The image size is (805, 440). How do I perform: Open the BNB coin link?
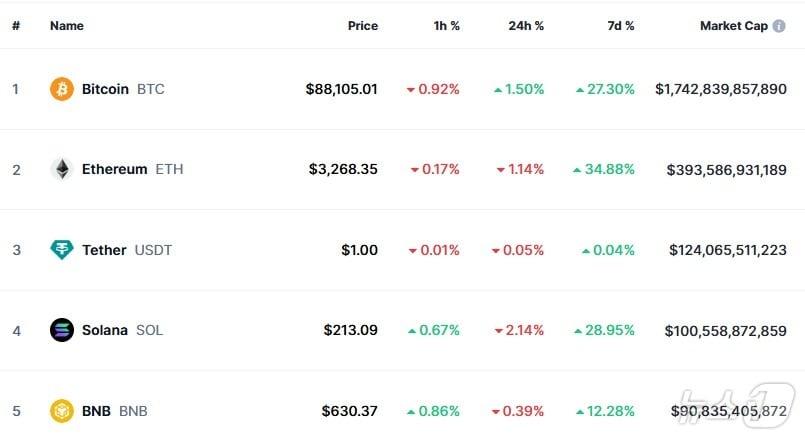click(114, 410)
